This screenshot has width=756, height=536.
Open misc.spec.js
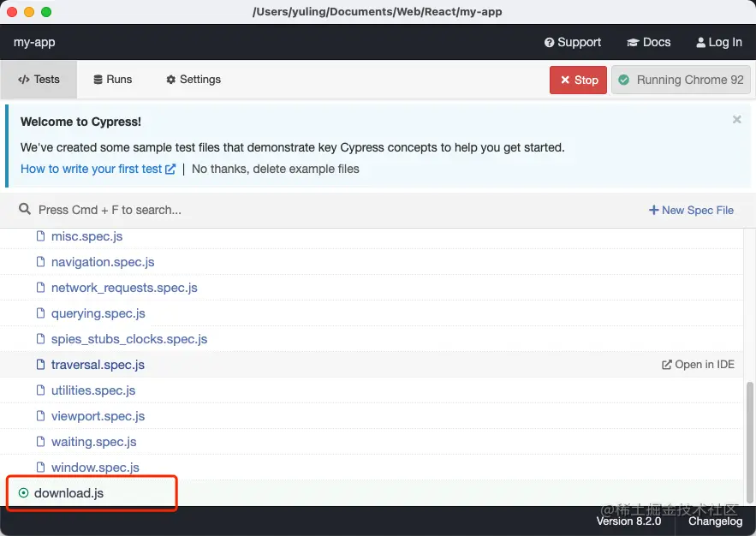click(86, 236)
